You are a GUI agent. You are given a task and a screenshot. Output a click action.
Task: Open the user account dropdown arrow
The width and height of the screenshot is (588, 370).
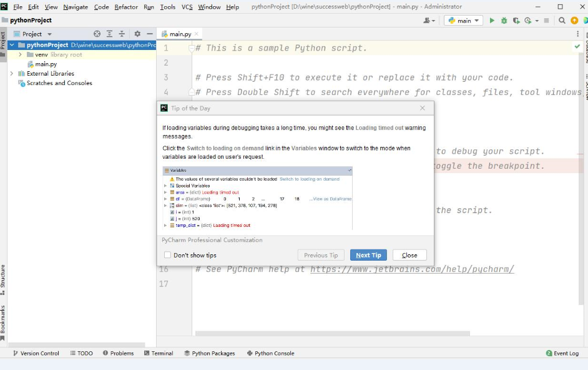coord(433,21)
